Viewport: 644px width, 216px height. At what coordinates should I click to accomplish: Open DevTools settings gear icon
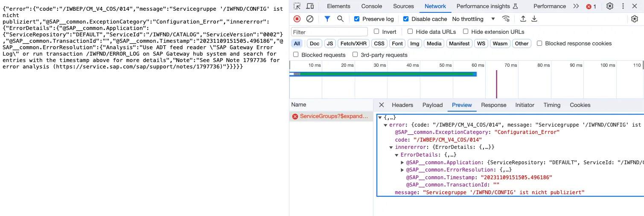pos(610,6)
